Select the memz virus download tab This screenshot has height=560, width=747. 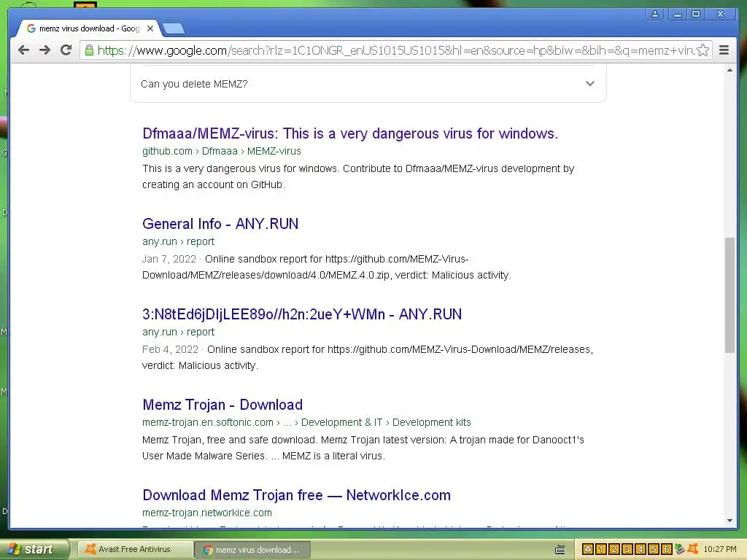tap(88, 28)
